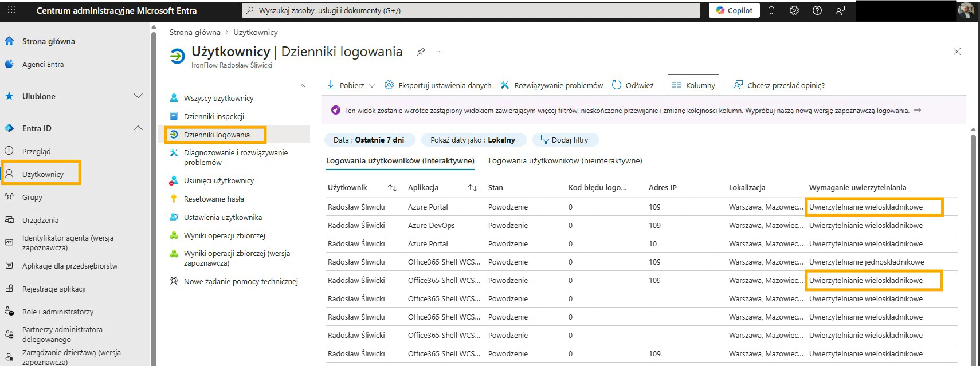Open the Kolumny column chooser

(693, 85)
